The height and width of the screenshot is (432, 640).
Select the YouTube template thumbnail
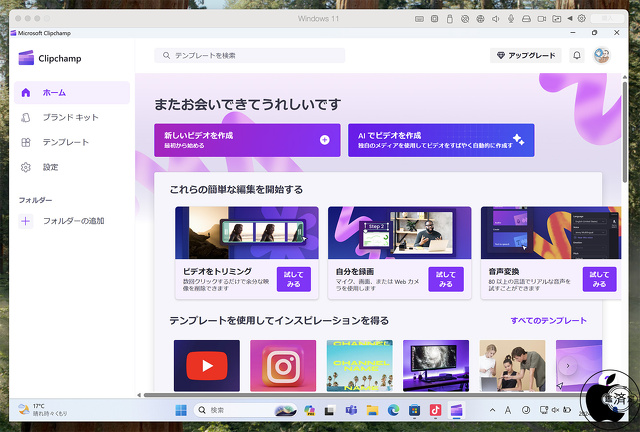point(207,365)
